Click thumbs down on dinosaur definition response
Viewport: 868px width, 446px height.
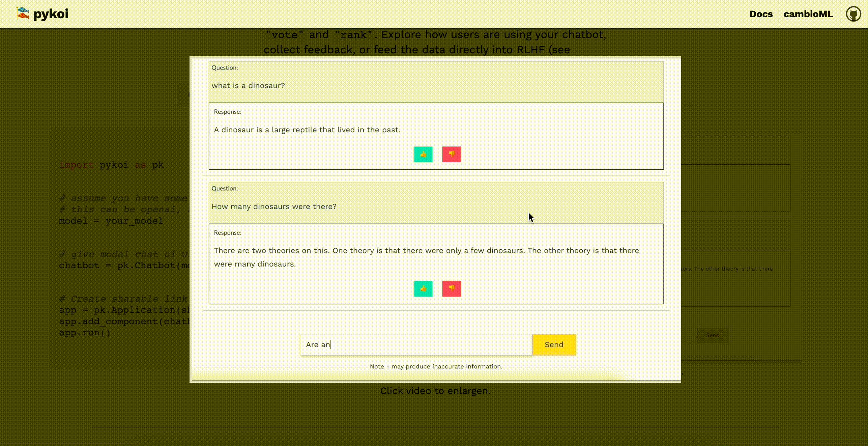(x=452, y=155)
